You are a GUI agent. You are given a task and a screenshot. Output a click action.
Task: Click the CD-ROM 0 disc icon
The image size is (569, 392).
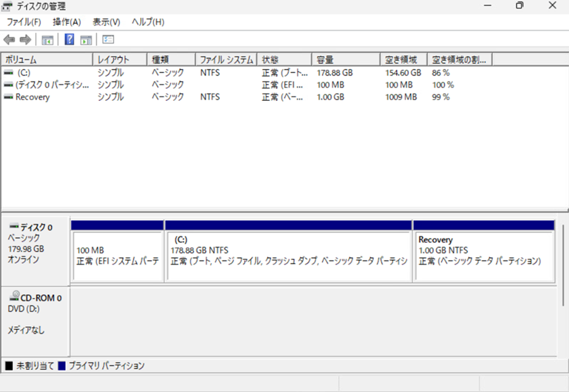tap(14, 296)
